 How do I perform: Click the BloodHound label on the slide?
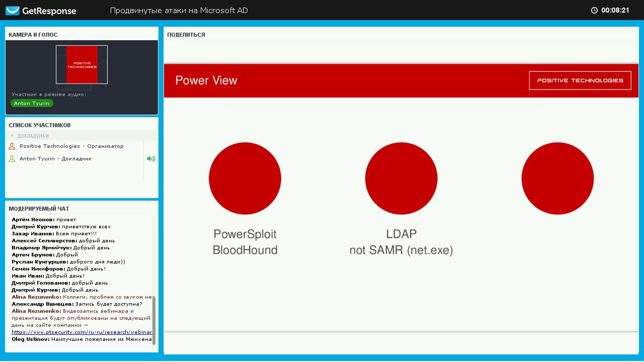(x=245, y=250)
